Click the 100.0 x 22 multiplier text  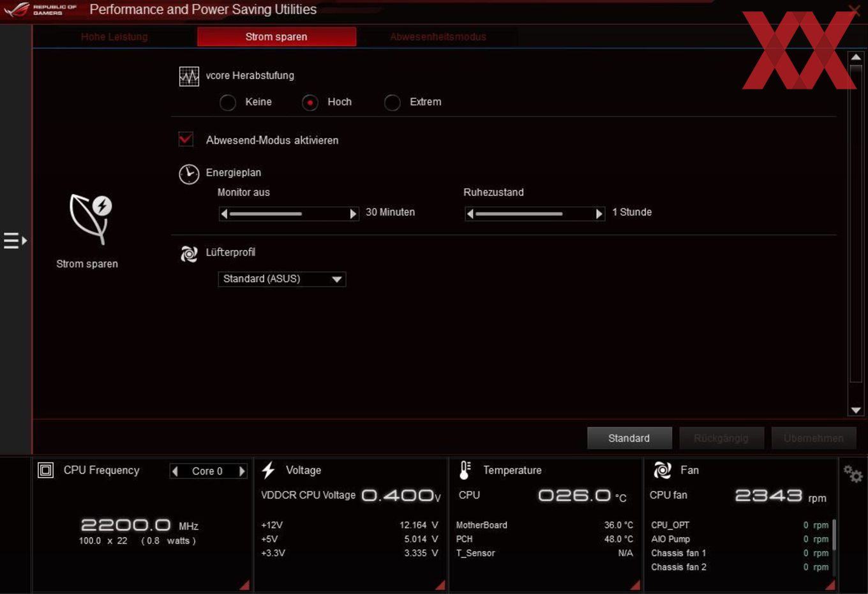(103, 541)
